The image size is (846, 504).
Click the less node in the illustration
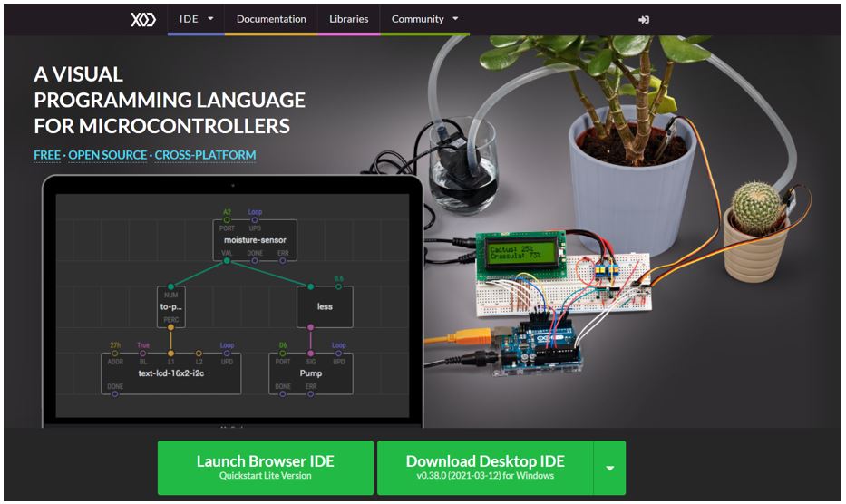point(325,306)
